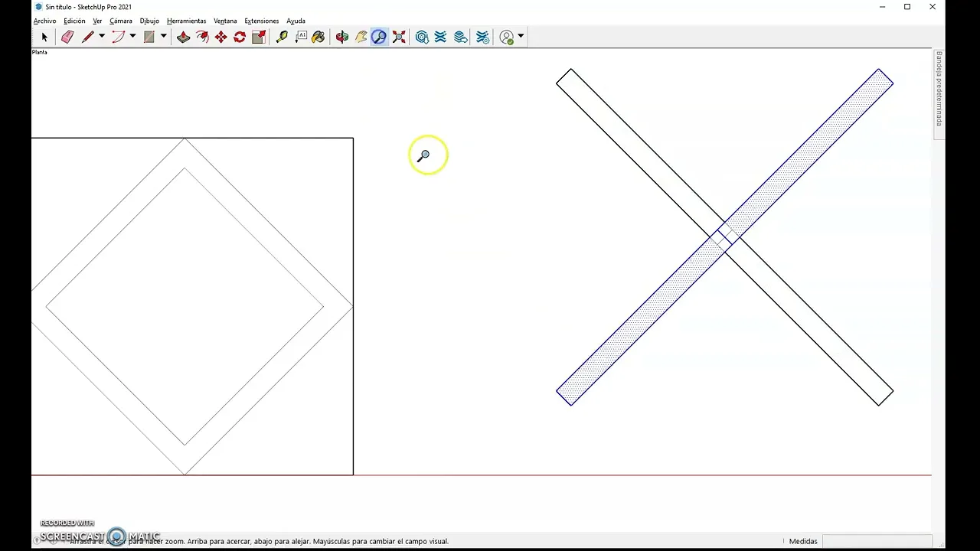Open the Shapes tool dropdown arrow
Viewport: 980px width, 551px height.
(x=163, y=36)
